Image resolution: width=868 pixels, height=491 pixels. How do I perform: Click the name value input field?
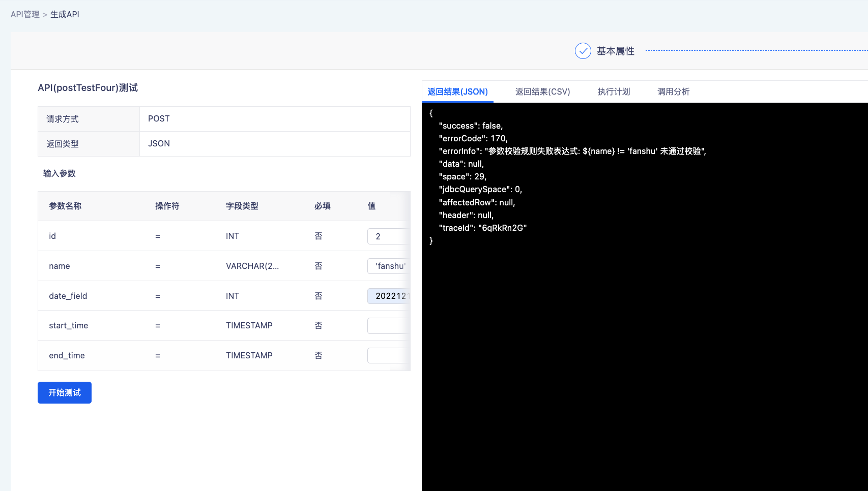pos(388,266)
